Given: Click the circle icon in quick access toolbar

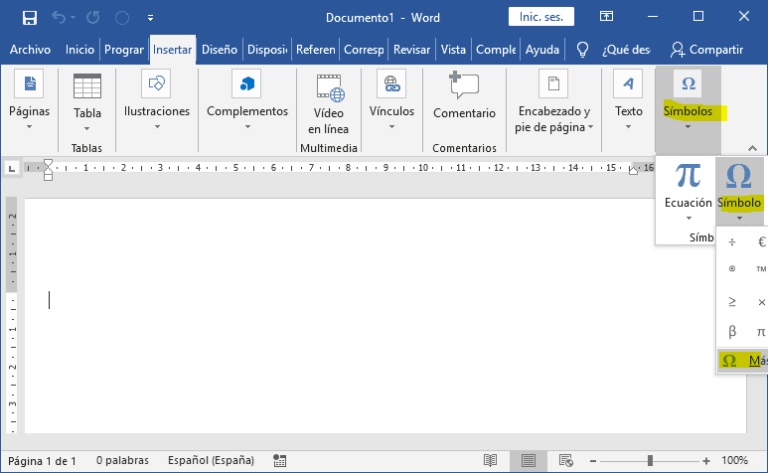Looking at the screenshot, I should 122,18.
